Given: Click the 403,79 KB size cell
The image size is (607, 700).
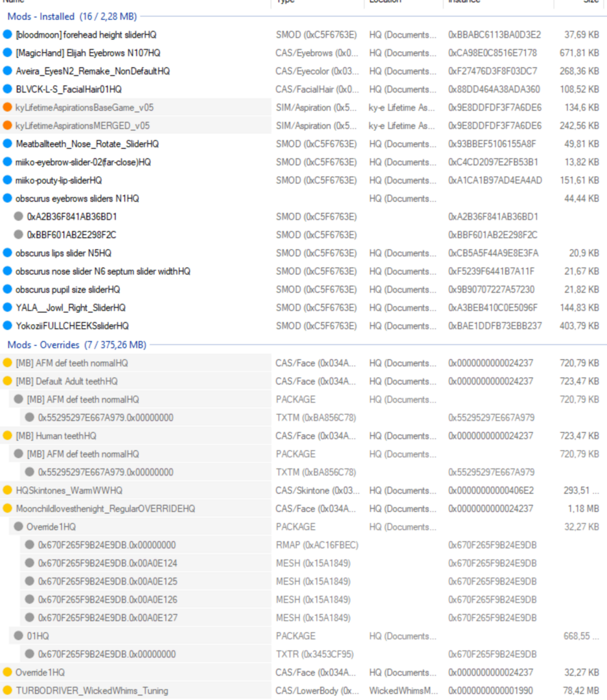Looking at the screenshot, I should click(x=579, y=326).
